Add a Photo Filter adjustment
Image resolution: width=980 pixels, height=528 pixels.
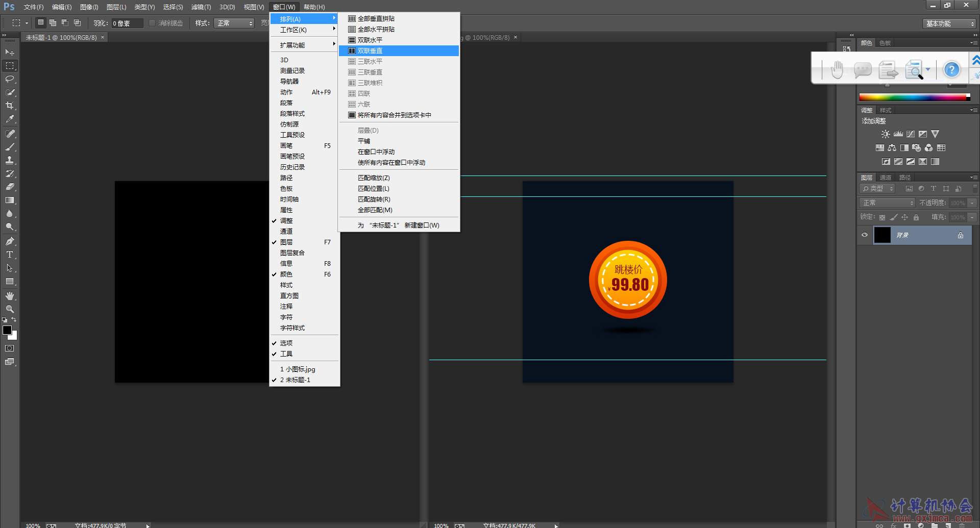click(x=917, y=148)
